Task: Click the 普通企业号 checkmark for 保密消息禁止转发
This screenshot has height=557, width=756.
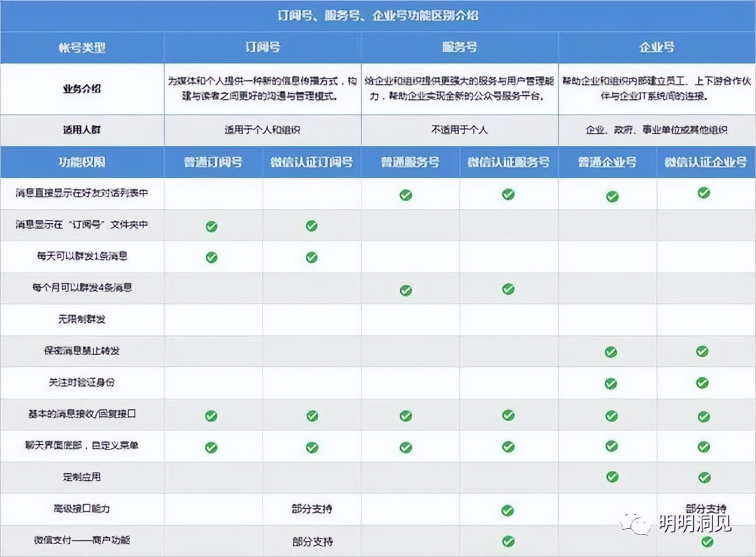Action: point(611,352)
